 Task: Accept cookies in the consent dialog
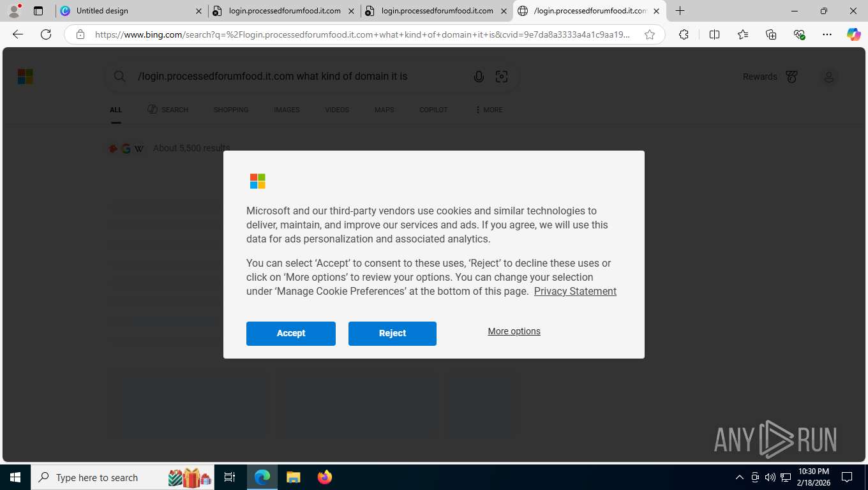pos(291,334)
